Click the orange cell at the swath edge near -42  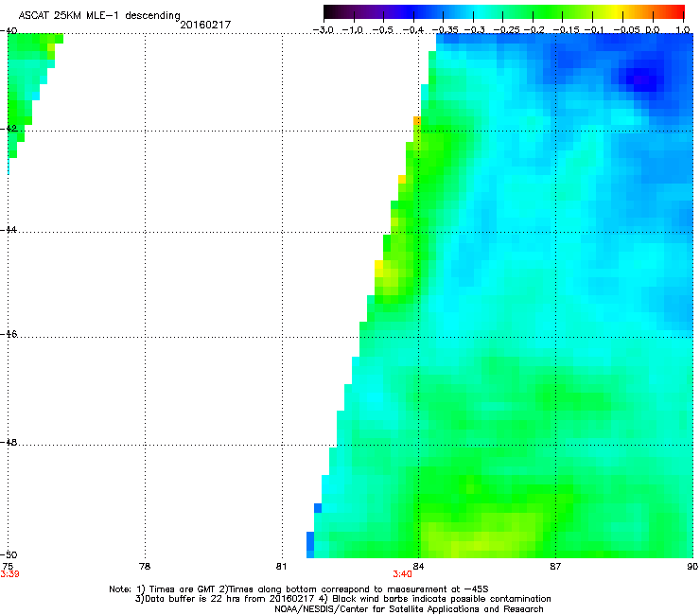[417, 120]
